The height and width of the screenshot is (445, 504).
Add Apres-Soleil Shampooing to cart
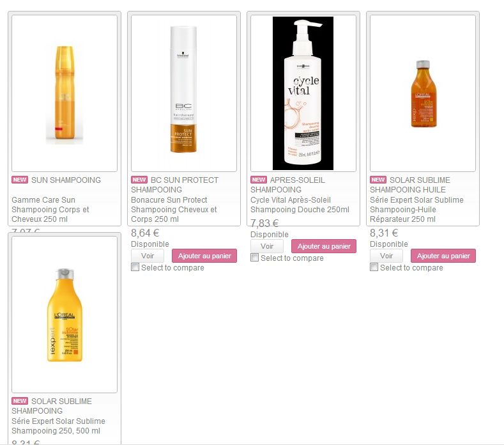pyautogui.click(x=324, y=246)
